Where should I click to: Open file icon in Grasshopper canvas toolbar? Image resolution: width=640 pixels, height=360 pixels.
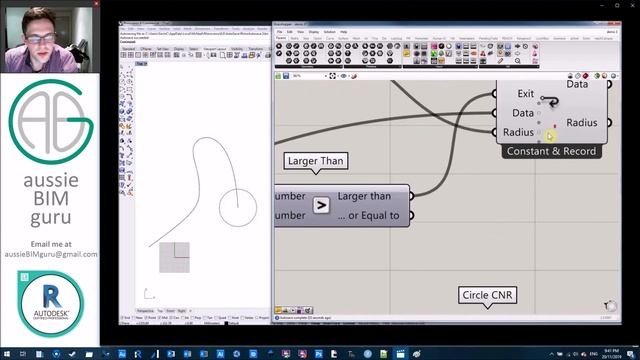pyautogui.click(x=278, y=76)
